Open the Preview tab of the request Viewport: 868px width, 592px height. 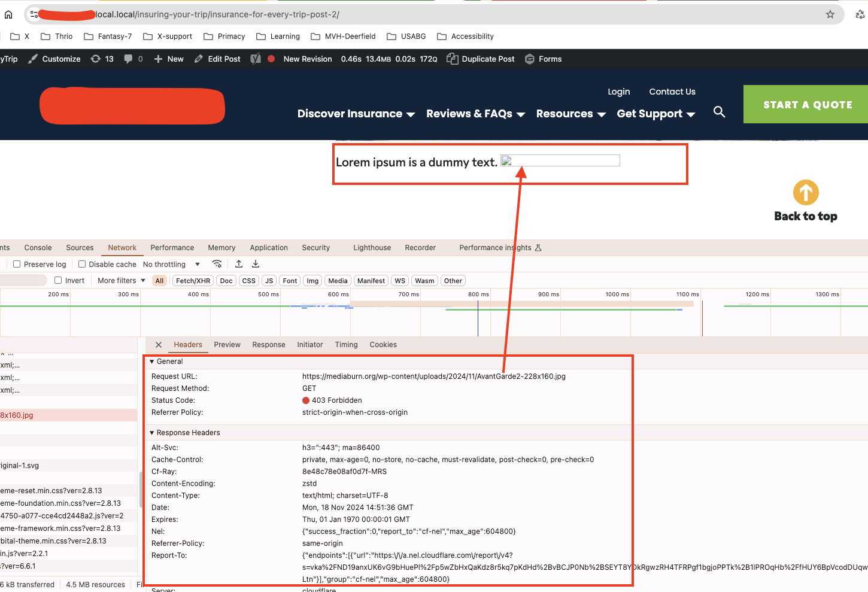[227, 345]
